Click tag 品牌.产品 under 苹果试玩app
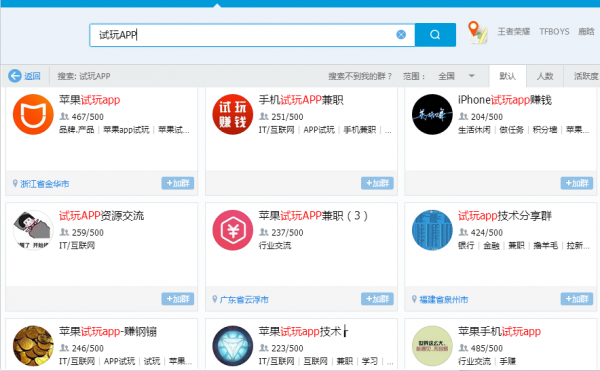The image size is (600, 371). (77, 130)
